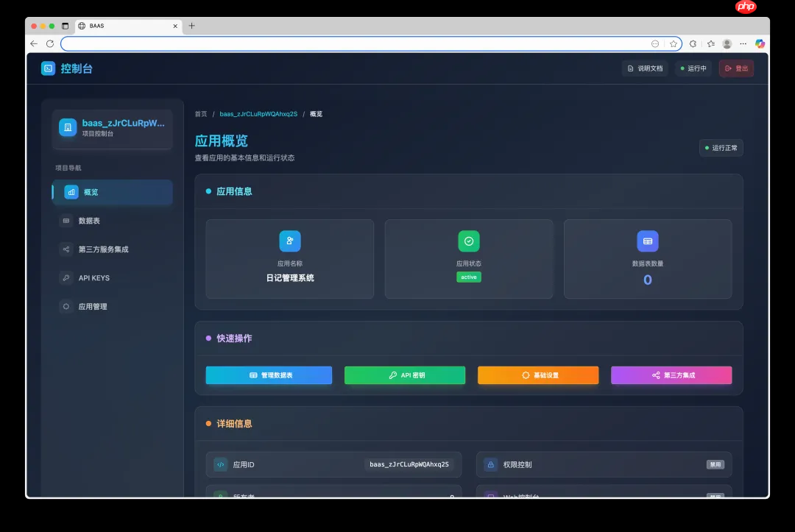795x532 pixels.
Task: Toggle the 禁用 badge next to 权限控制
Action: click(715, 464)
